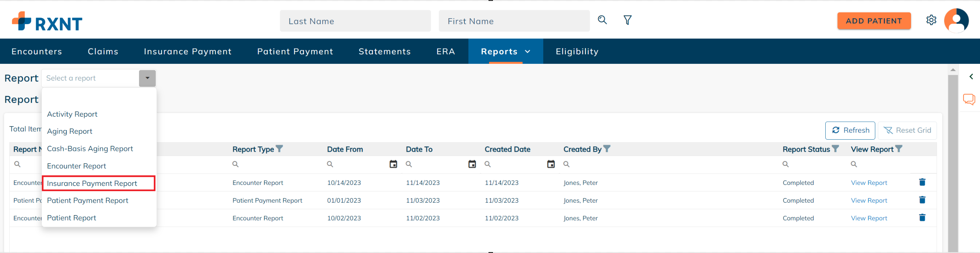Expand the collapsed right side panel
980x253 pixels.
coord(971,77)
